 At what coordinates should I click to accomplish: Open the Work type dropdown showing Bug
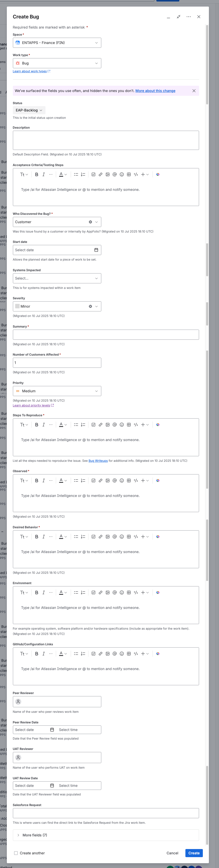tap(57, 63)
